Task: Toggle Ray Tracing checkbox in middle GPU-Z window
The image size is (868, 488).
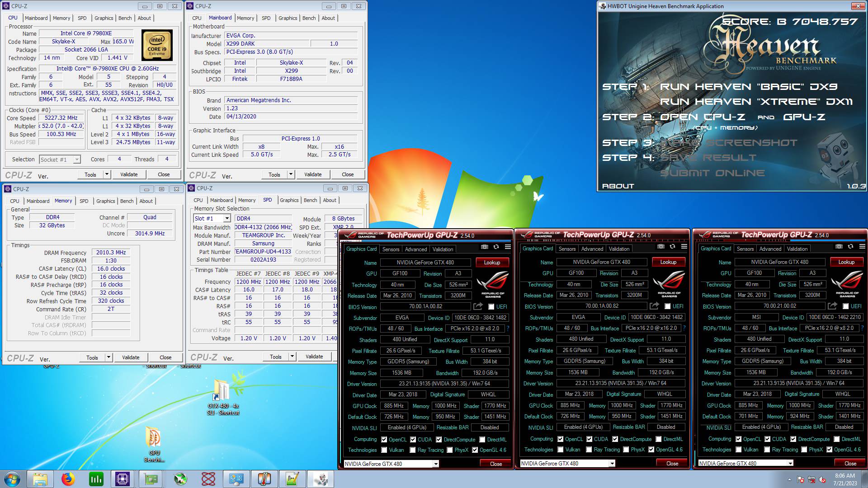Action: click(589, 450)
